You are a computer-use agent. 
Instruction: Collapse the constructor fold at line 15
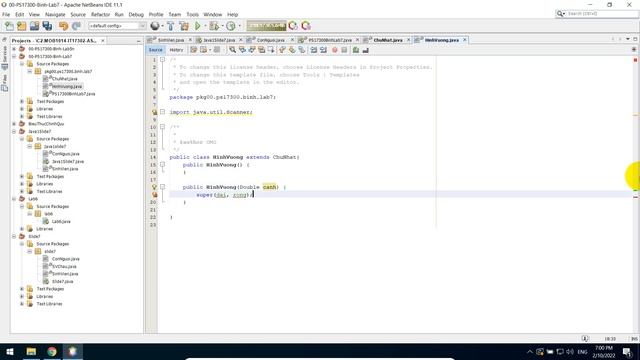[162, 164]
